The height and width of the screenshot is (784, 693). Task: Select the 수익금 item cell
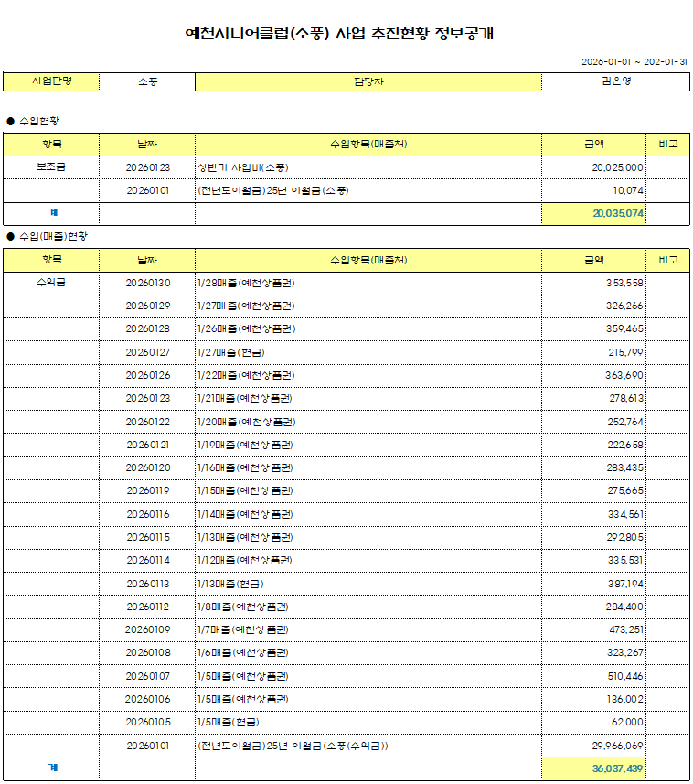pos(51,283)
